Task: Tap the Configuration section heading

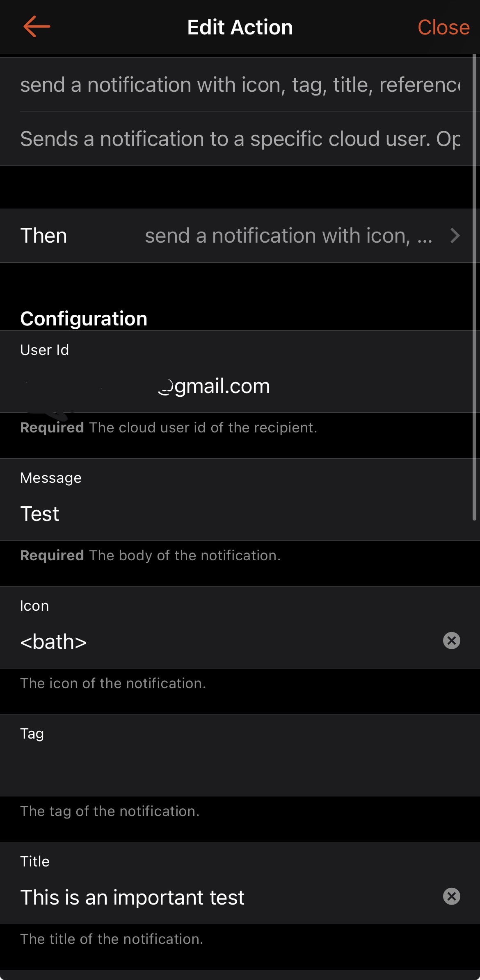Action: point(84,318)
